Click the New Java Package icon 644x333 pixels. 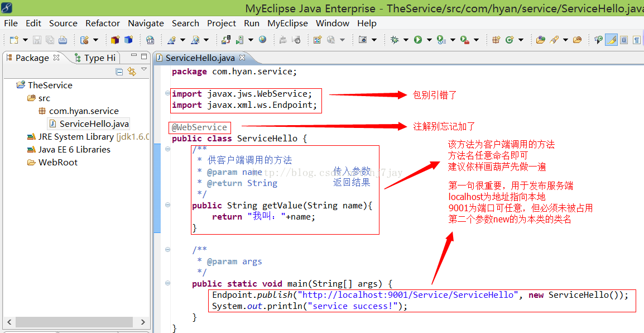[497, 40]
